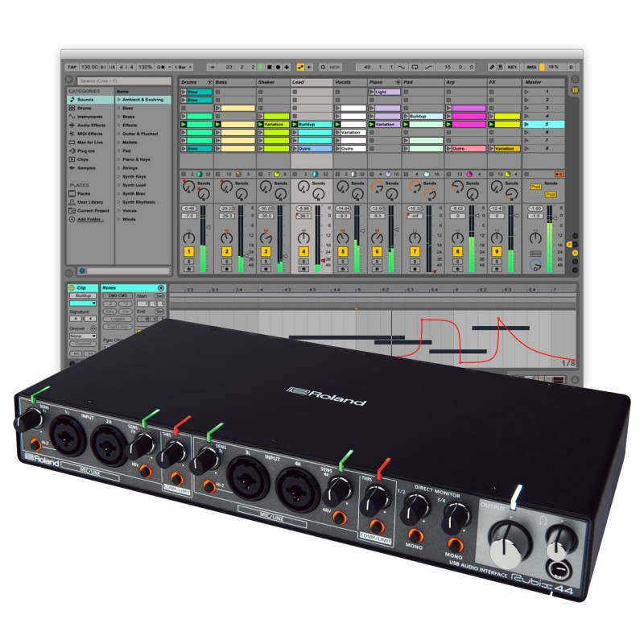
Task: Select the Master track header
Action: tap(543, 82)
